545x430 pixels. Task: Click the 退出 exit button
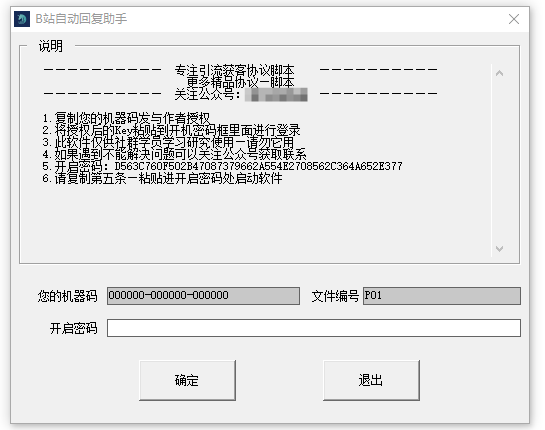tap(371, 380)
